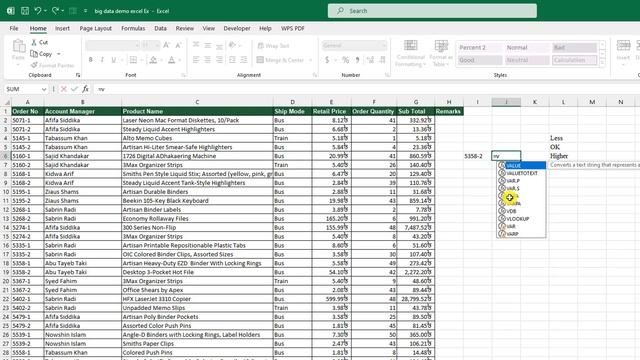This screenshot has height=360, width=640.
Task: Open the File tab
Action: click(x=14, y=28)
